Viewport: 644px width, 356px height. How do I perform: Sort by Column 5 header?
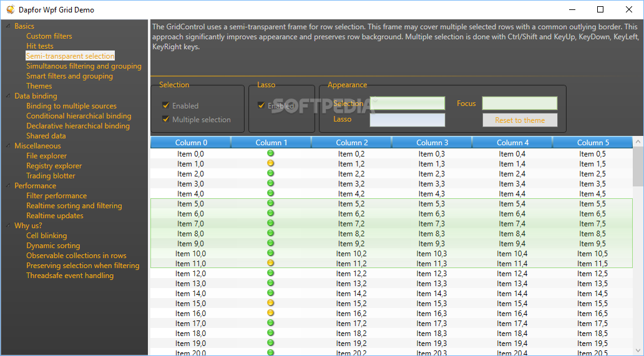coord(593,142)
